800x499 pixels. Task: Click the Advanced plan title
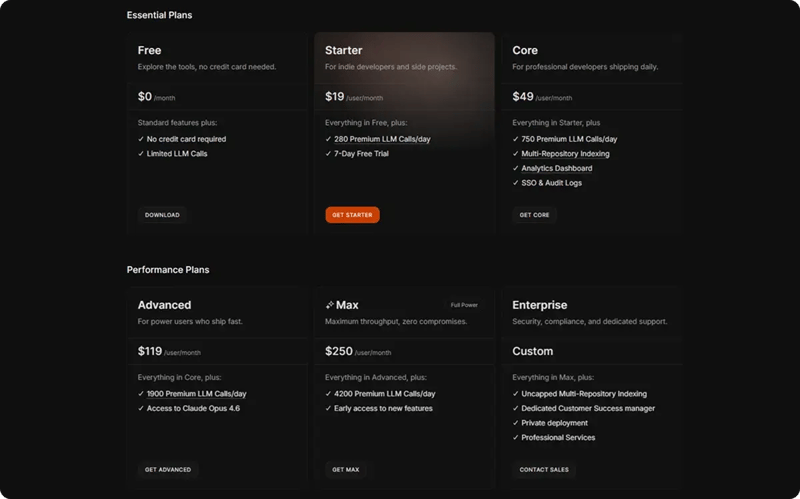coord(164,305)
